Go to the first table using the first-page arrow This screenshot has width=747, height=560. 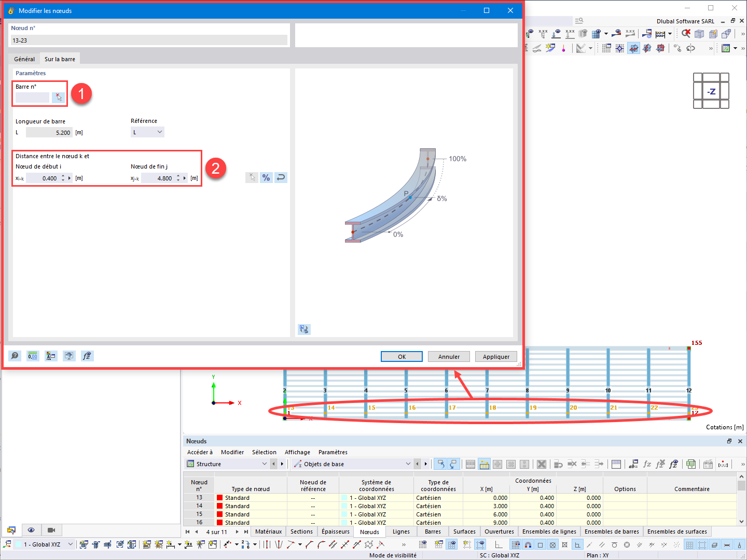(x=187, y=532)
